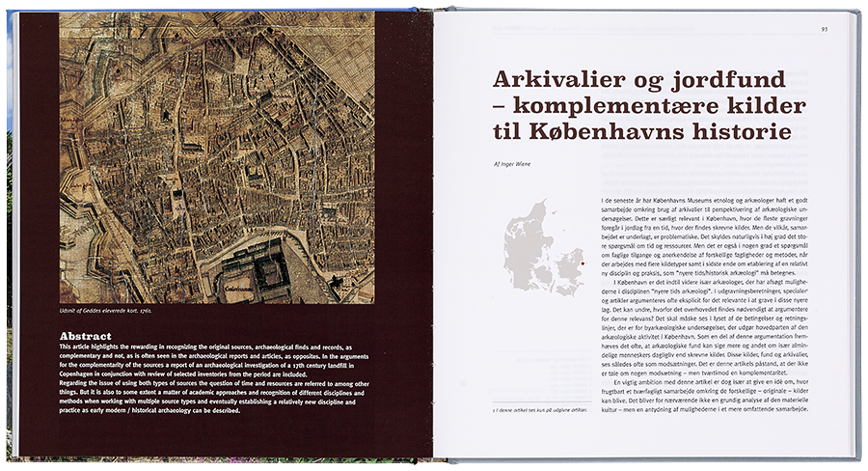868x471 pixels.
Task: Click the abstract line starting 'Regarding the issue of using'
Action: click(x=214, y=383)
